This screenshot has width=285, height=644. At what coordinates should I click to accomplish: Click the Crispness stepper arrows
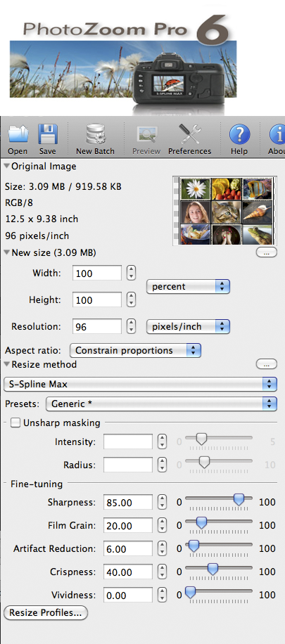click(x=163, y=572)
